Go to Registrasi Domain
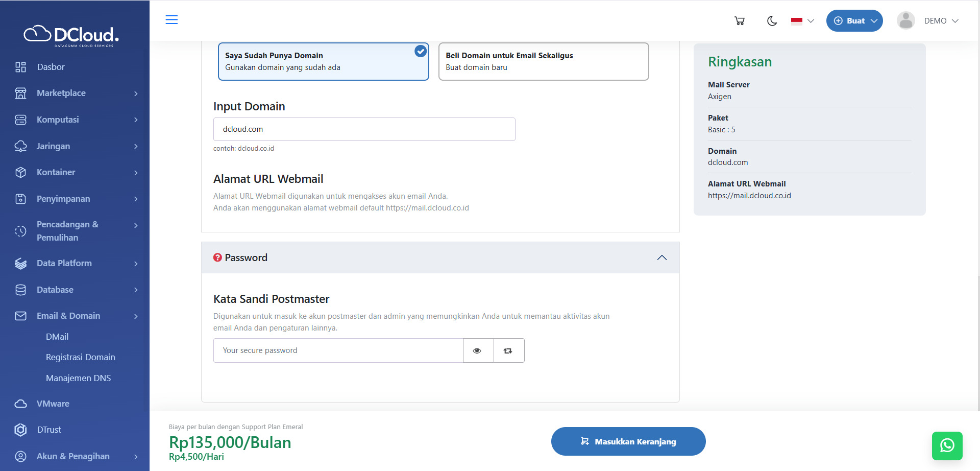The width and height of the screenshot is (980, 471). pos(81,358)
